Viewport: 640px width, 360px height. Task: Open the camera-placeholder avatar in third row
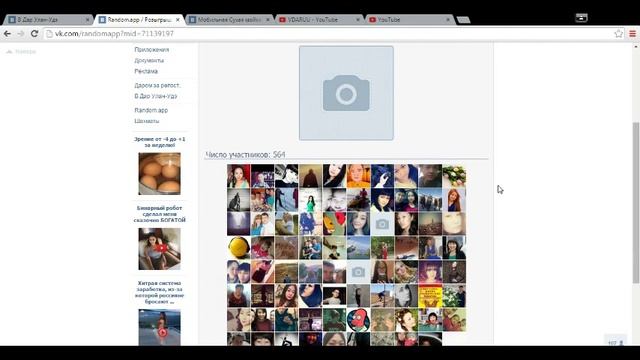tap(382, 224)
